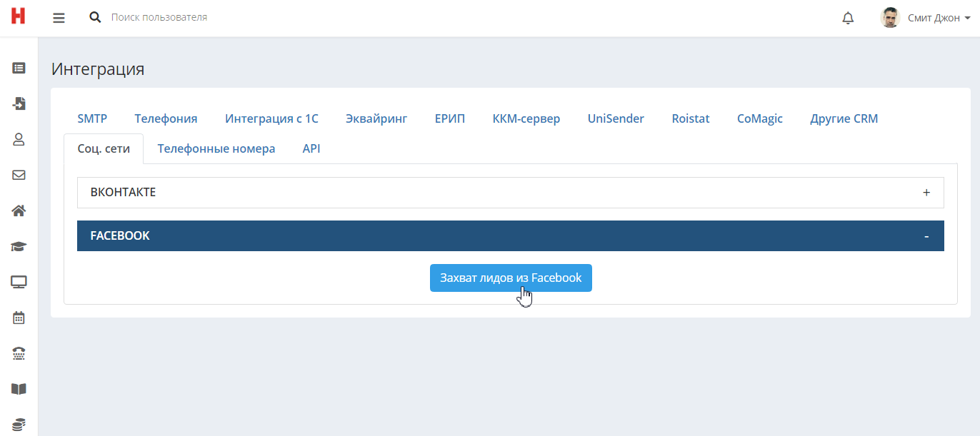The height and width of the screenshot is (436, 980).
Task: Click the red H logo
Action: (x=18, y=16)
